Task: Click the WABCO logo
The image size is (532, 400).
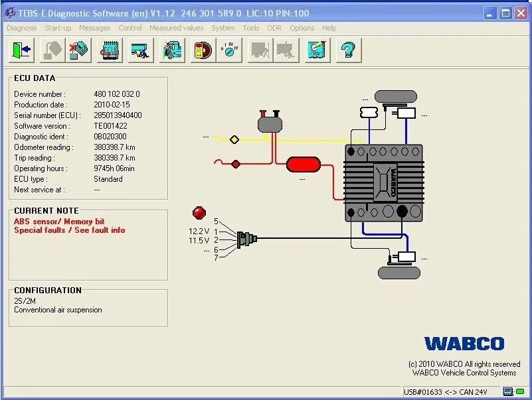Action: click(x=464, y=344)
